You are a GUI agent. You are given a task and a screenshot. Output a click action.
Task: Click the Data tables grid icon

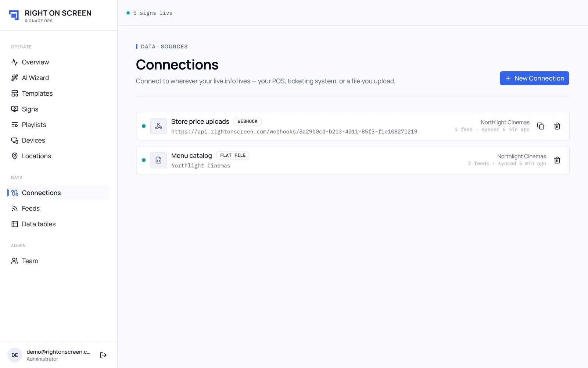15,224
